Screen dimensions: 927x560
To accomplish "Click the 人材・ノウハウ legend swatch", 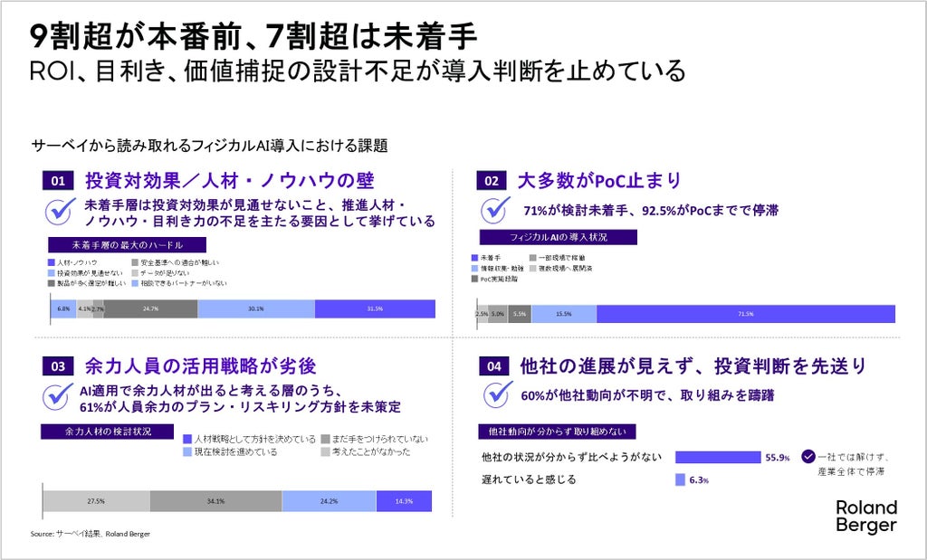I will (x=52, y=262).
